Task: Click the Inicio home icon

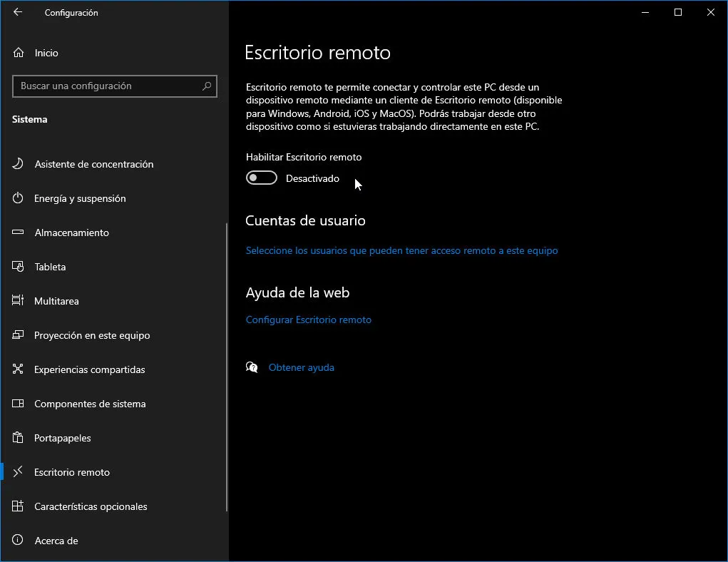Action: (x=18, y=53)
